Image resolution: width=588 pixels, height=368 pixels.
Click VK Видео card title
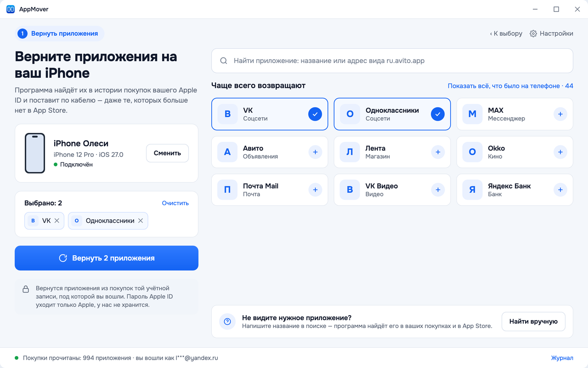pos(382,186)
